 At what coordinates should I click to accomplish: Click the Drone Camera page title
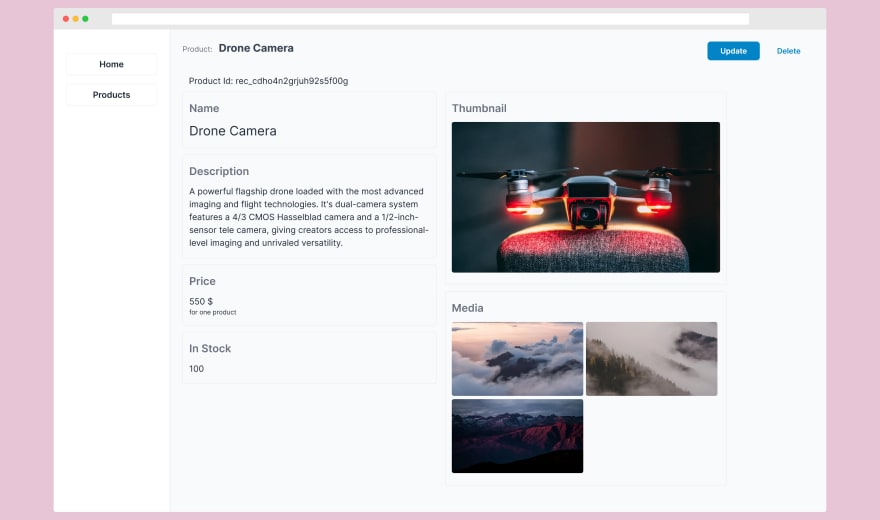256,48
